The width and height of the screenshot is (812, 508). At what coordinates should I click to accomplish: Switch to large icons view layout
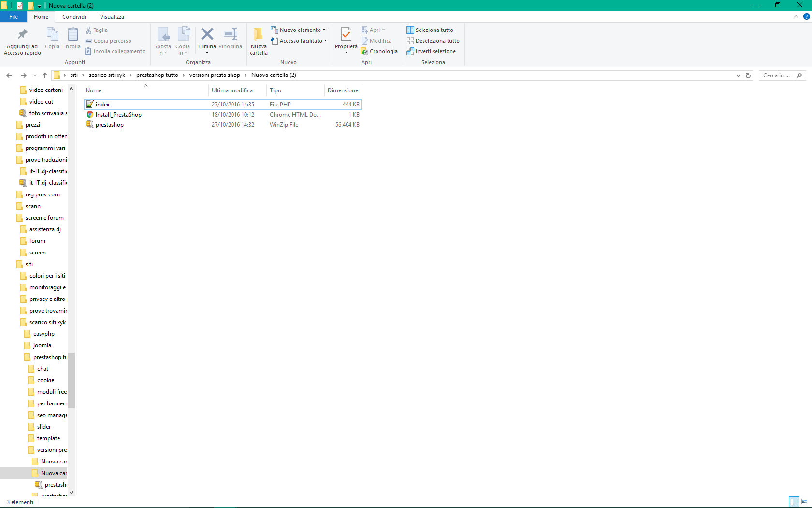[805, 502]
